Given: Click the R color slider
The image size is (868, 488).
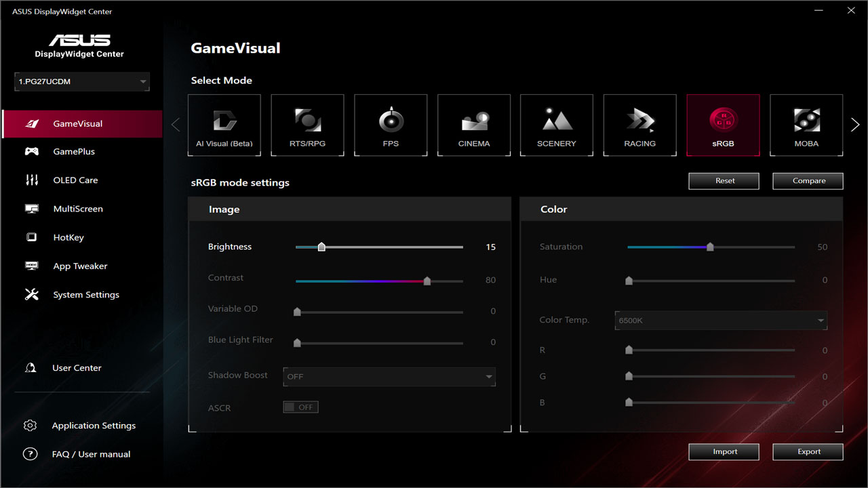Looking at the screenshot, I should tap(710, 350).
